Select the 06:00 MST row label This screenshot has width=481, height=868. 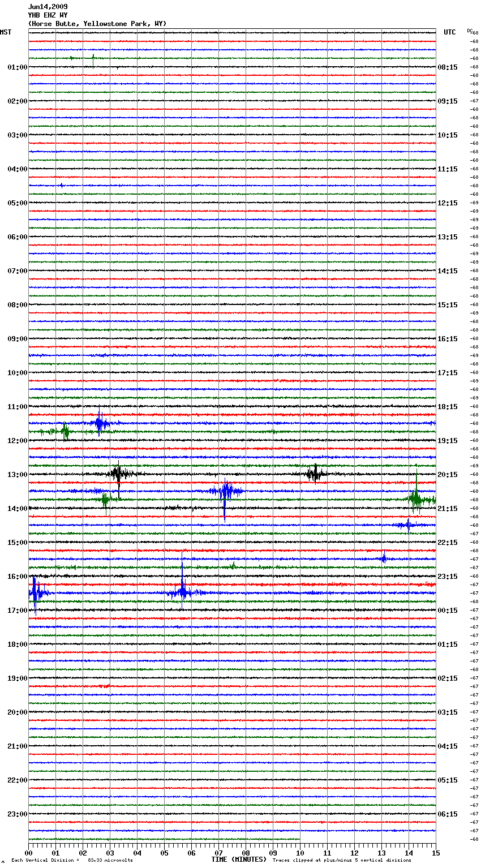18,237
